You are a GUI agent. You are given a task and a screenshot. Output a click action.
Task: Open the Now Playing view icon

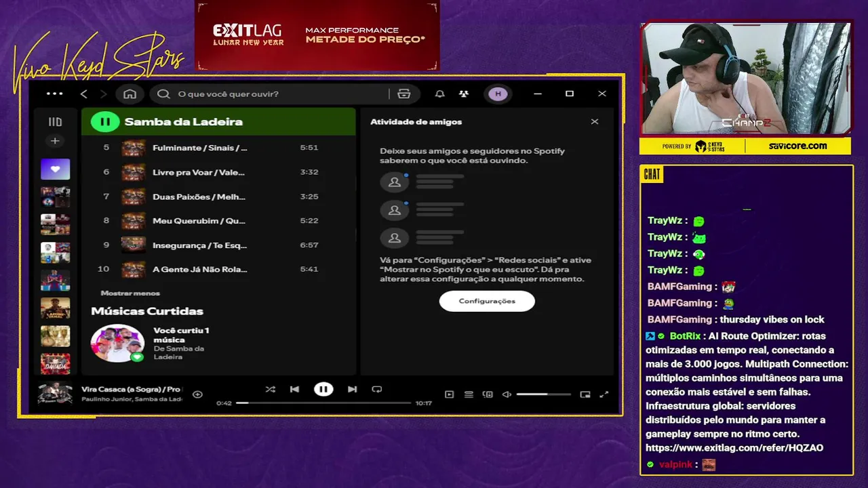pyautogui.click(x=449, y=394)
